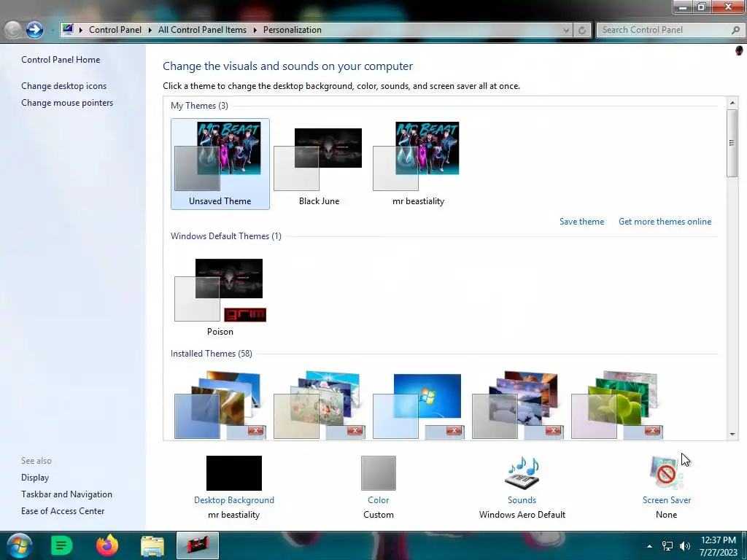
Task: Open Change mouse pointers
Action: click(x=67, y=102)
